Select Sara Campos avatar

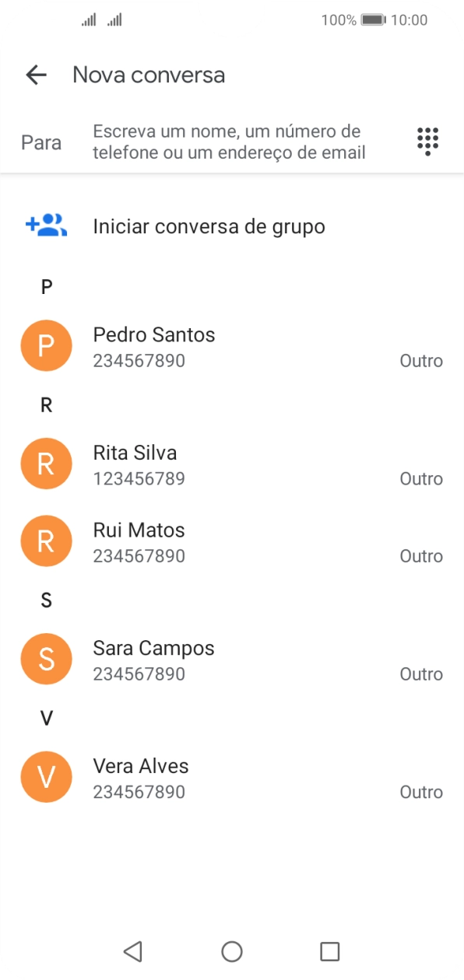46,659
